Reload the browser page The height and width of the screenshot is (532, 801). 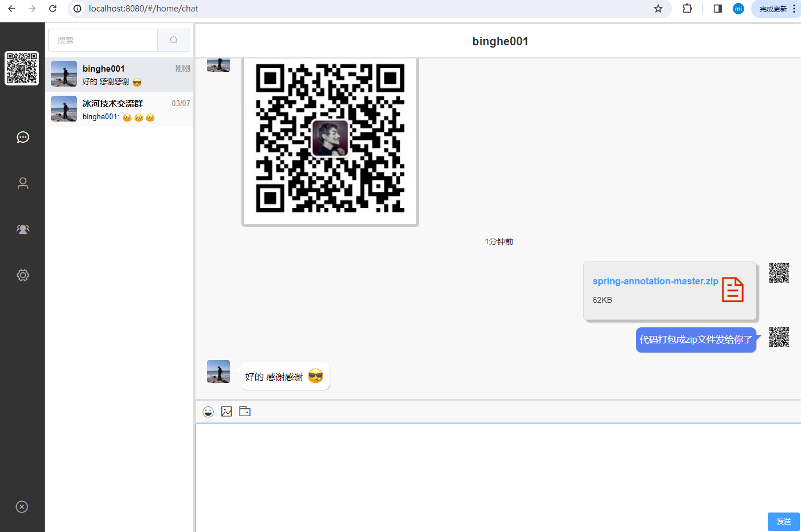pyautogui.click(x=53, y=9)
